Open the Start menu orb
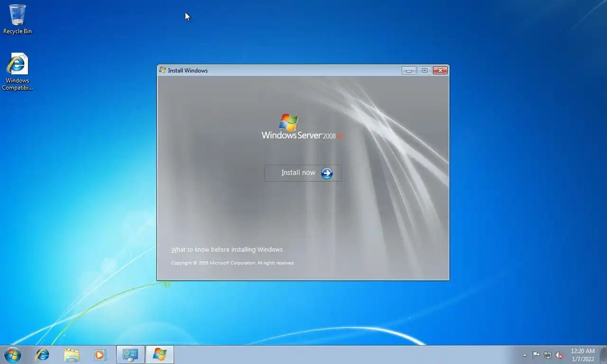Image resolution: width=607 pixels, height=364 pixels. click(12, 355)
